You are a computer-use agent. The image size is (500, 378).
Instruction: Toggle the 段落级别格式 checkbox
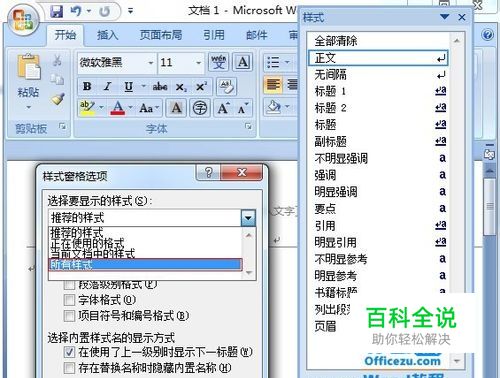pyautogui.click(x=69, y=285)
